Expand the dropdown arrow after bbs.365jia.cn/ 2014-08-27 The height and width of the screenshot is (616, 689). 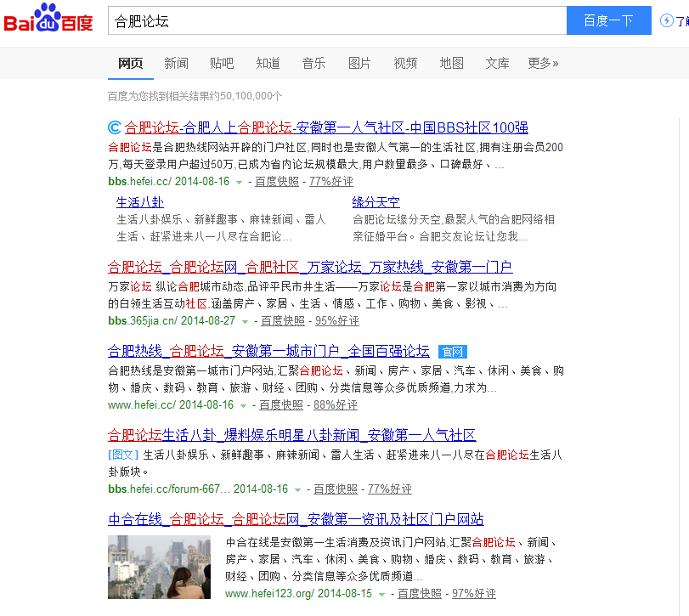pos(246,322)
